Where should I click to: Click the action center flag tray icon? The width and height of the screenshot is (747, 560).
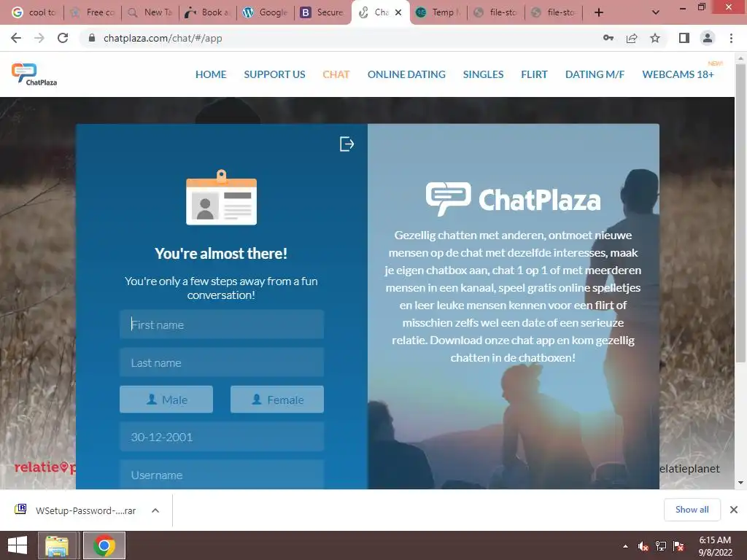pyautogui.click(x=678, y=546)
